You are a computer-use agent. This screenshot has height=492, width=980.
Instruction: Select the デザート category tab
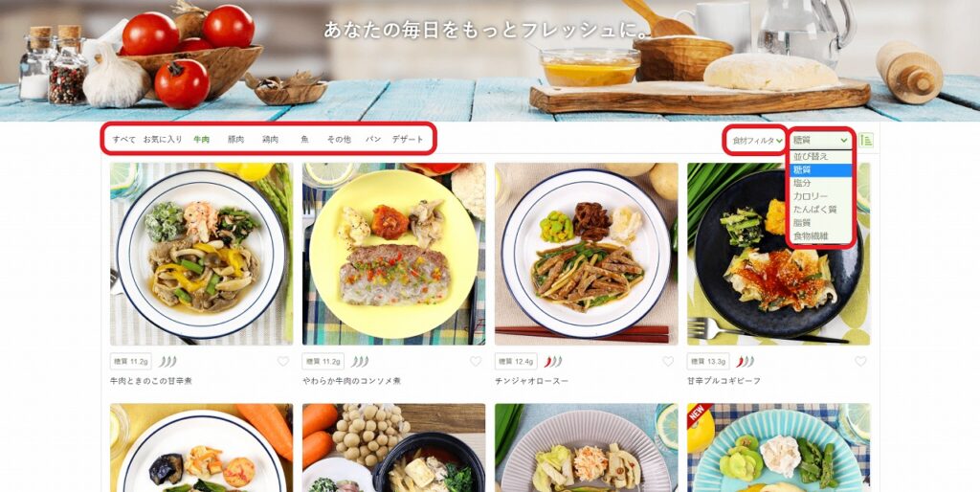click(408, 140)
